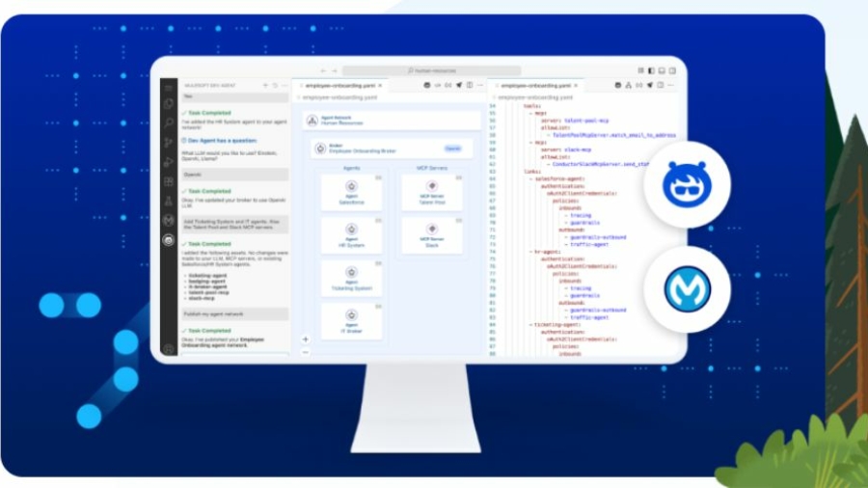Select the MCP Server Talent Pool card
868x488 pixels.
(x=432, y=193)
